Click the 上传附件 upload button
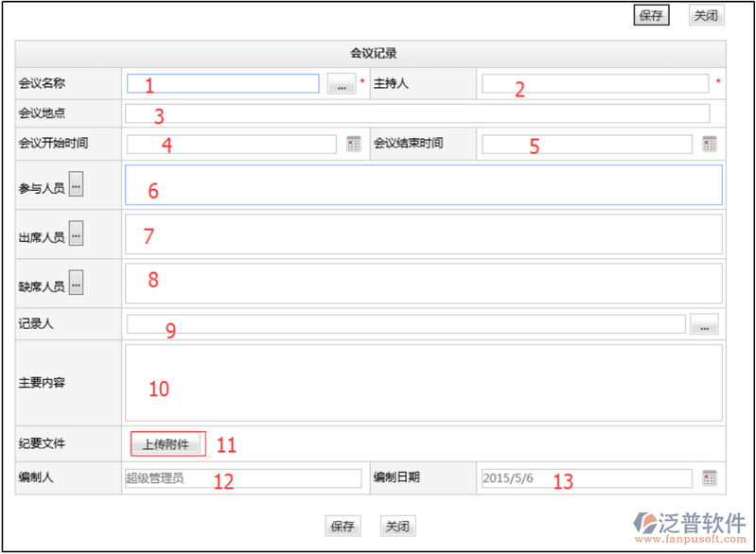 pos(167,443)
